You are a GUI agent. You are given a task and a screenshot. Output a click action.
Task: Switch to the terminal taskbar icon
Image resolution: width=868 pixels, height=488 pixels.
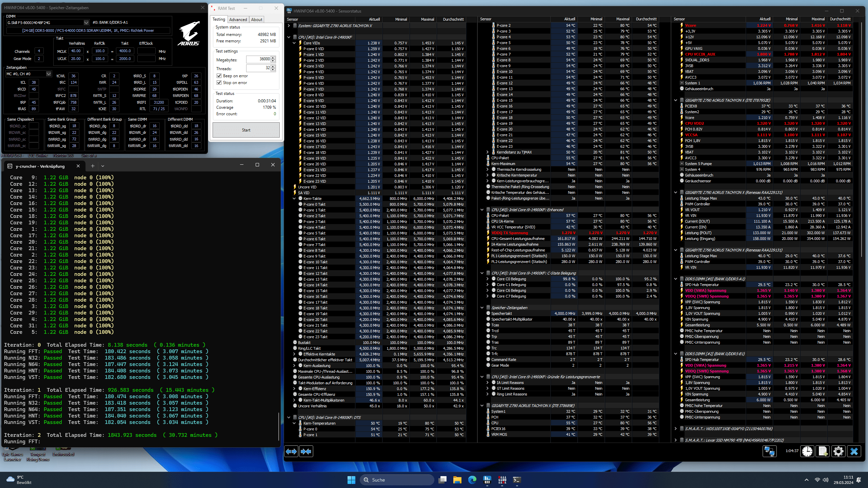(517, 480)
